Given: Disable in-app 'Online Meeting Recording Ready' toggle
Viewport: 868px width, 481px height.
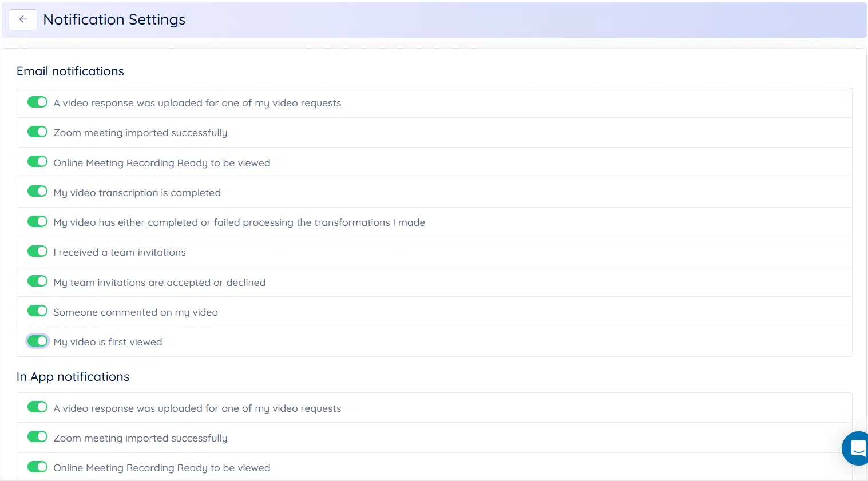Looking at the screenshot, I should [x=37, y=466].
